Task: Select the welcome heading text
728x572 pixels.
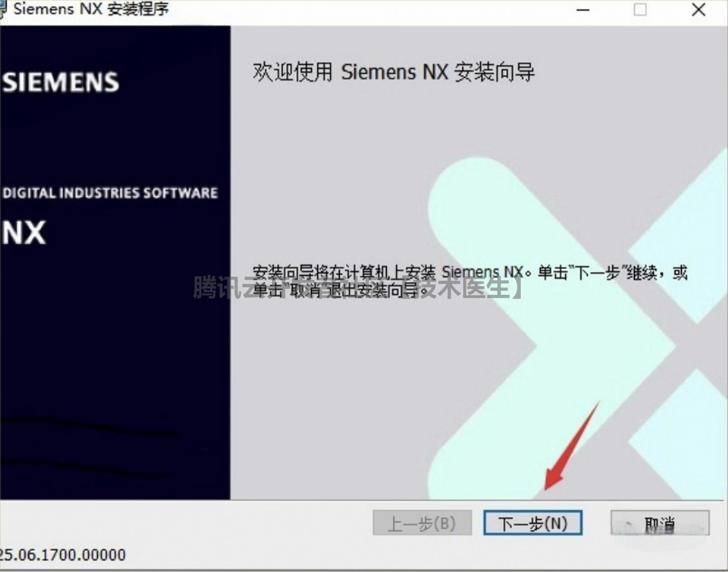Action: click(x=394, y=71)
